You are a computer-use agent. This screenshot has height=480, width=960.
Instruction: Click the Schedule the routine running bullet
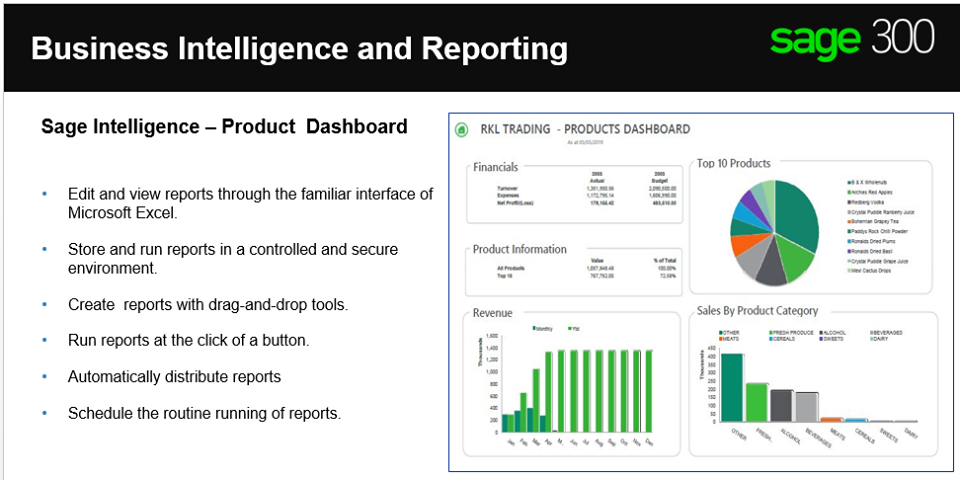(x=204, y=413)
